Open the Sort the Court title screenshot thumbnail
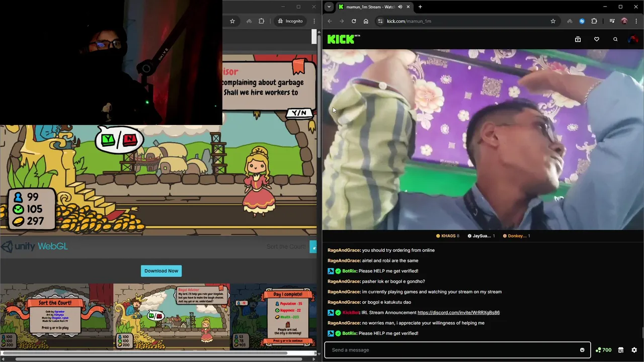 click(x=56, y=317)
